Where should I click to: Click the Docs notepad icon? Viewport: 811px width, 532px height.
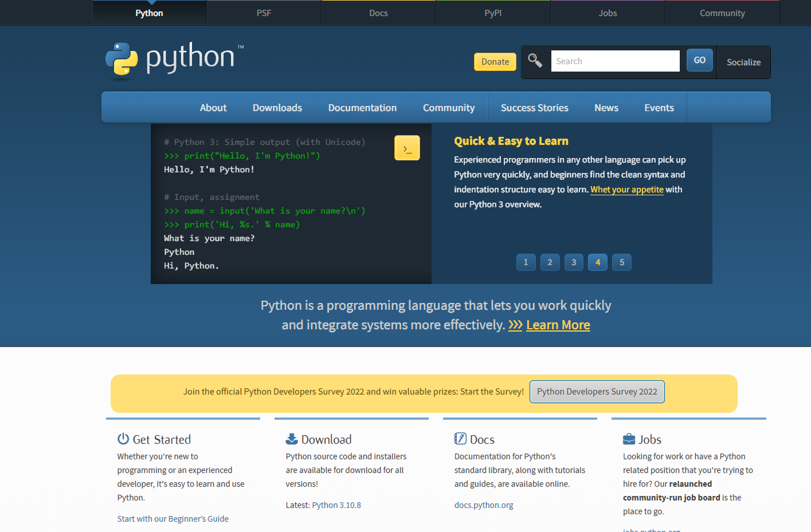coord(459,438)
